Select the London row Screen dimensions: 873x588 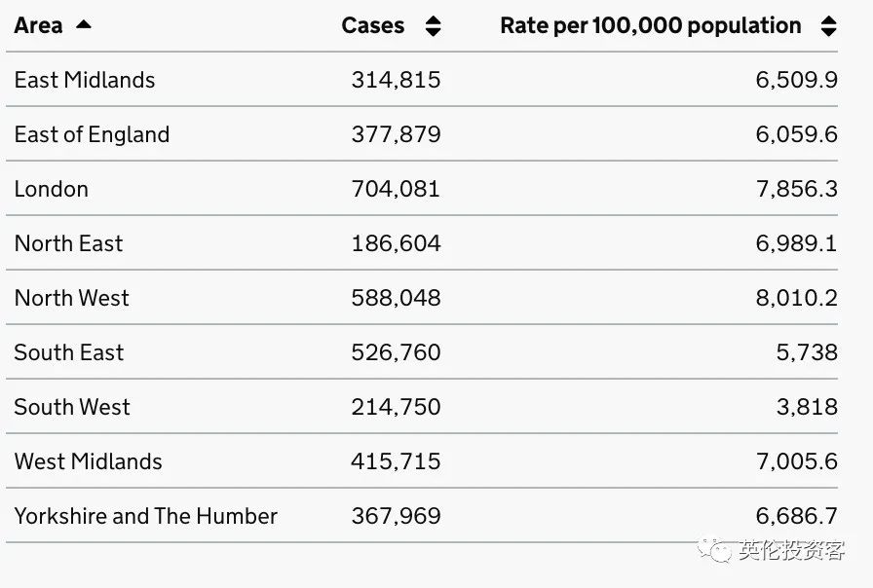[x=52, y=189]
